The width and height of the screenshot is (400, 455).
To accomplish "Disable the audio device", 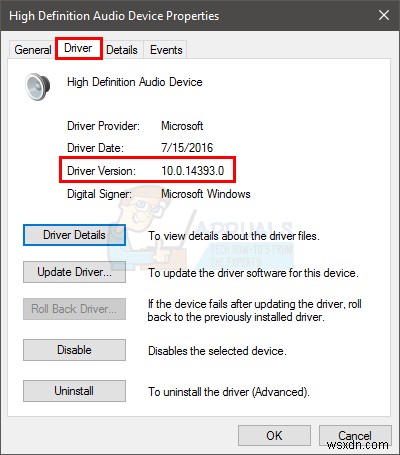I will tap(74, 350).
